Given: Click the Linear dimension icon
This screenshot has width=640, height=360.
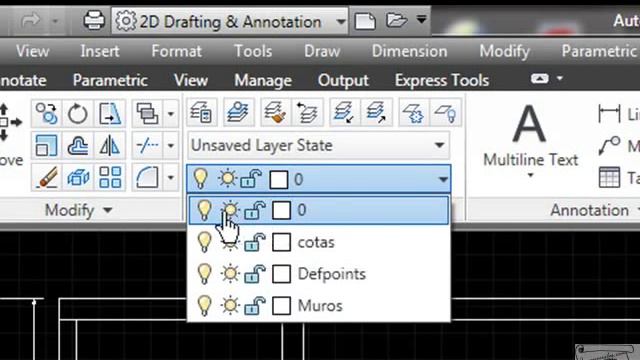Looking at the screenshot, I should click(609, 114).
